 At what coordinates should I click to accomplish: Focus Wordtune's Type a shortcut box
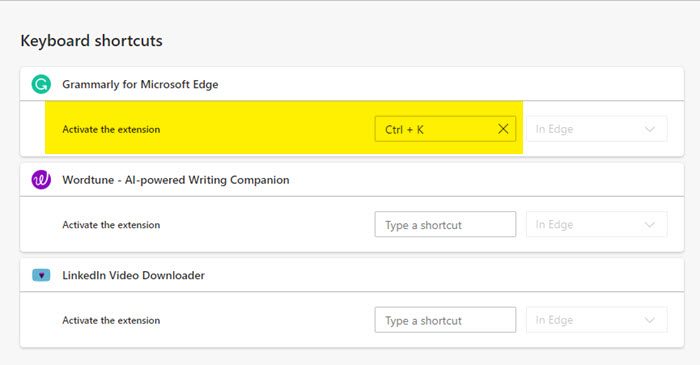click(445, 224)
